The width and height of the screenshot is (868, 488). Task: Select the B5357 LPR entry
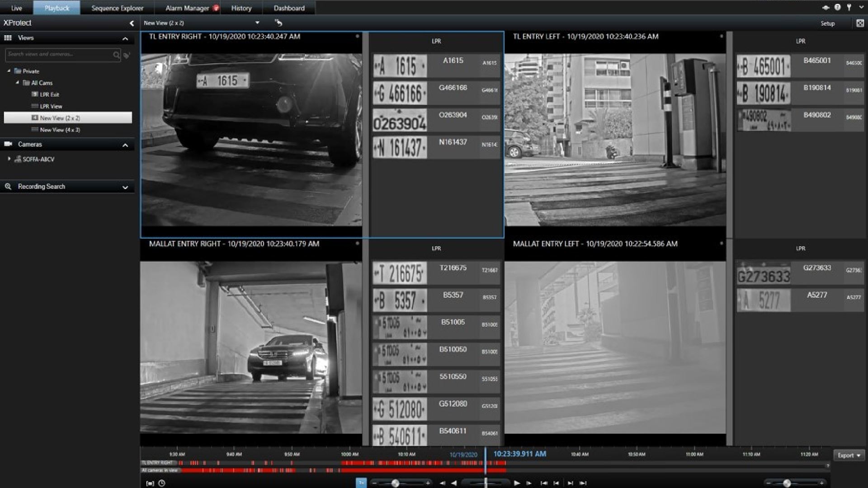(436, 300)
